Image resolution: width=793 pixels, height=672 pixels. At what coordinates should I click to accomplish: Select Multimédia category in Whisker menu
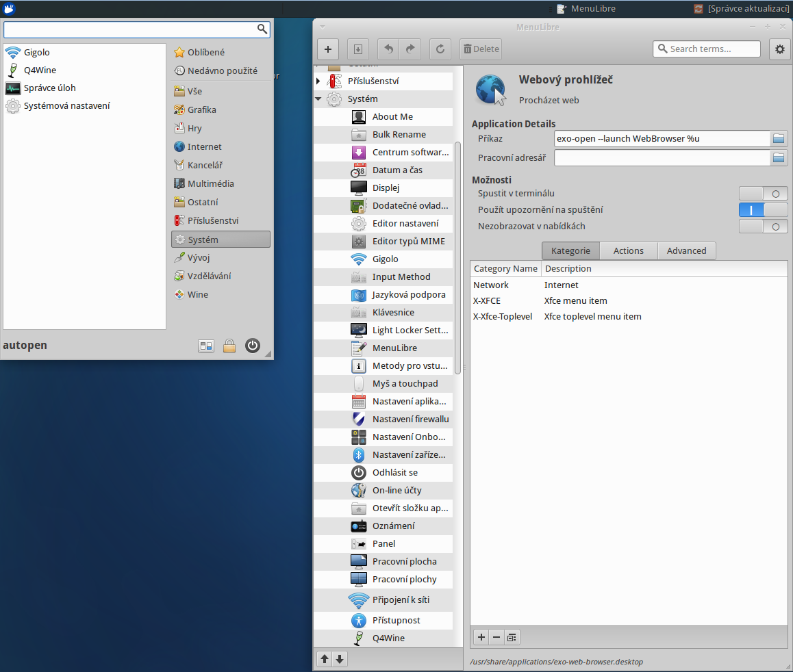click(221, 183)
